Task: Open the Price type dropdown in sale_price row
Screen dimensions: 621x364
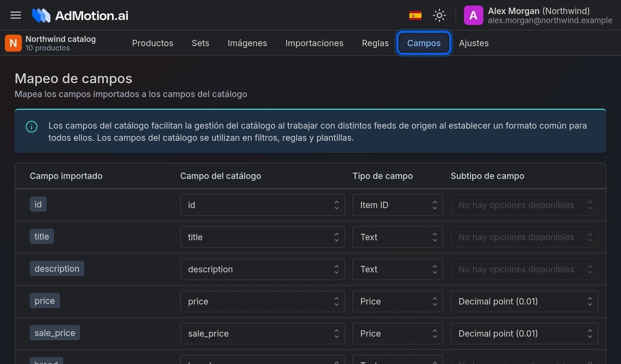Action: pos(397,334)
